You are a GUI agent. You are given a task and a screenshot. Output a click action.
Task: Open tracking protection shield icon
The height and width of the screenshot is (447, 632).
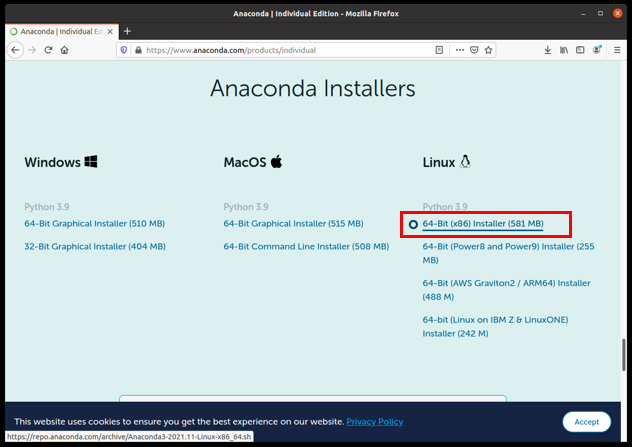(x=124, y=50)
